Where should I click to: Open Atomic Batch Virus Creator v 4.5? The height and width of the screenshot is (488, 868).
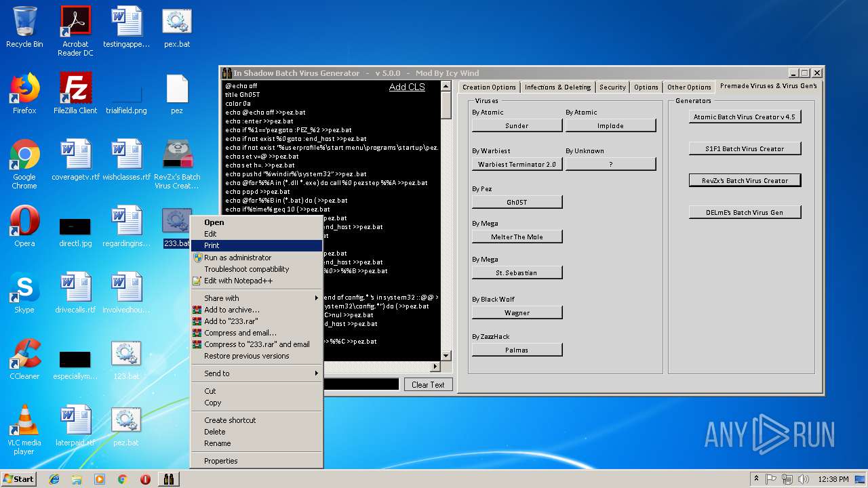745,117
